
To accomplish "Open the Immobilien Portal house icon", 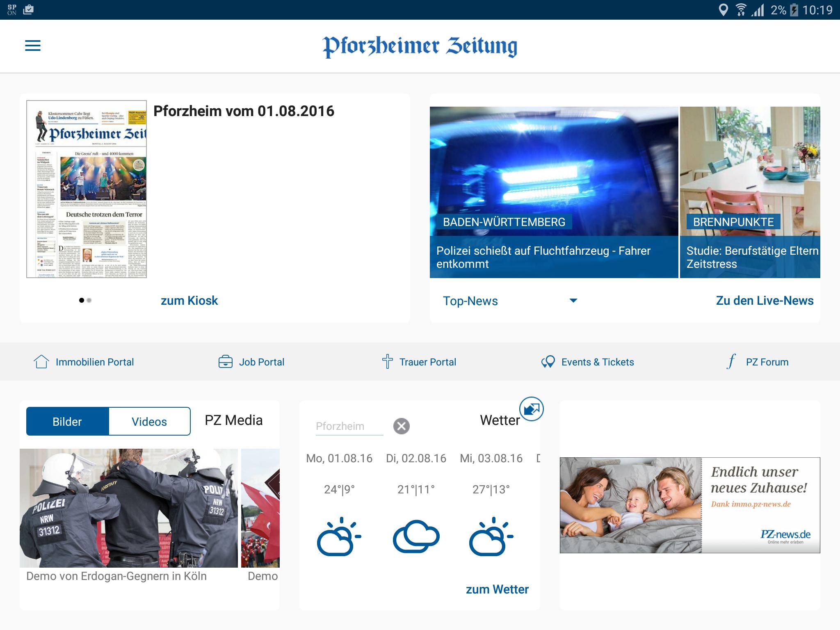I will [x=41, y=362].
